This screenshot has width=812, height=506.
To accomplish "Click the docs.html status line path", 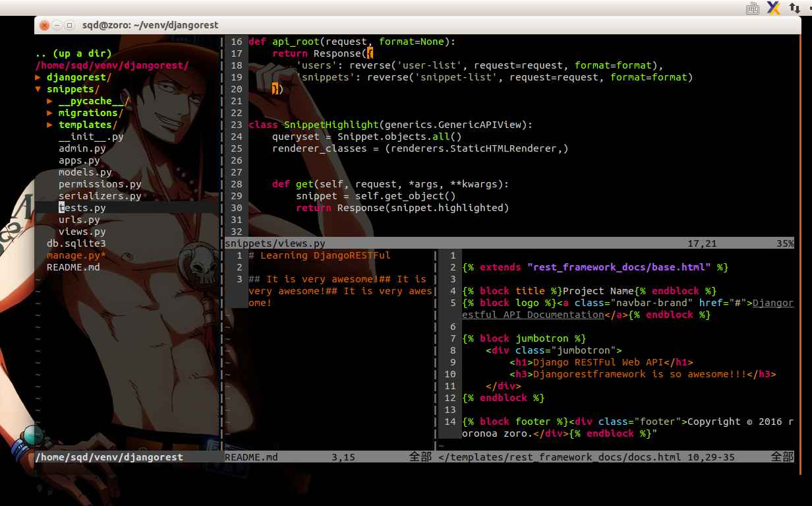I will [560, 457].
